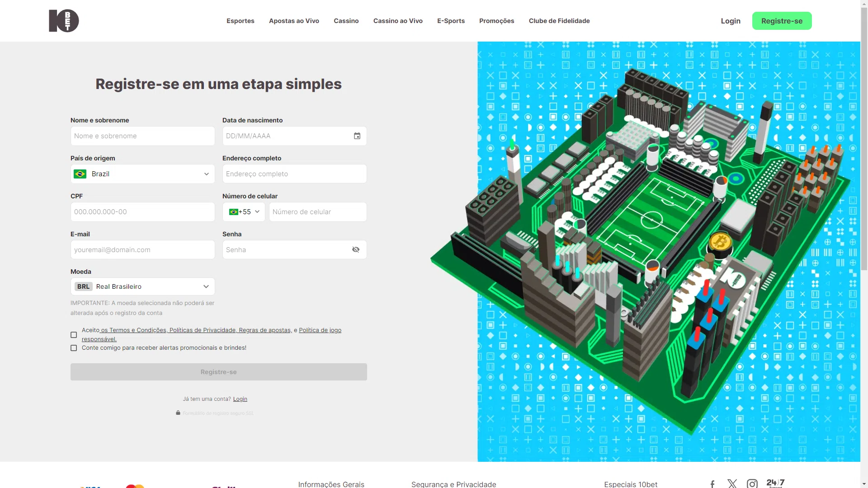The image size is (868, 488).
Task: Click the 10bet logo in the header
Action: click(64, 21)
